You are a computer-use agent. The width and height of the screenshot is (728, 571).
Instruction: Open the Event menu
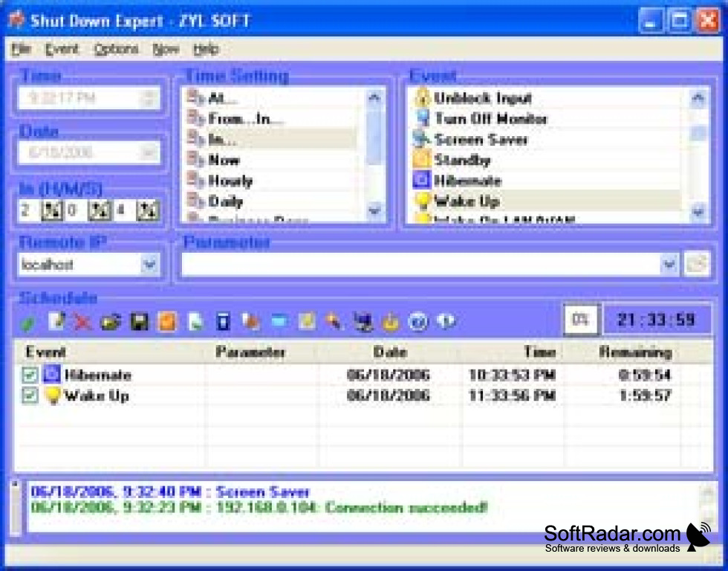click(62, 49)
